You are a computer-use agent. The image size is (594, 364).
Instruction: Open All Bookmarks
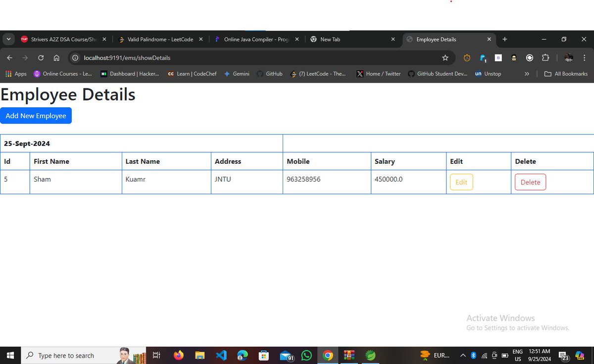click(566, 74)
